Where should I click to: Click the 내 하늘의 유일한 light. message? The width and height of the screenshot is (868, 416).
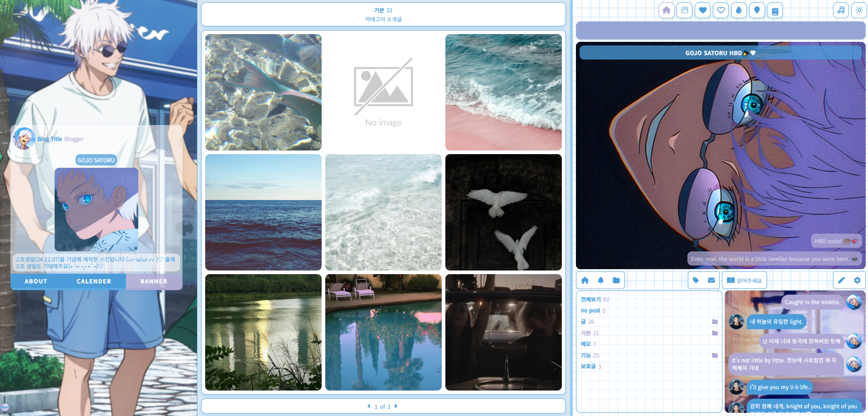click(776, 322)
